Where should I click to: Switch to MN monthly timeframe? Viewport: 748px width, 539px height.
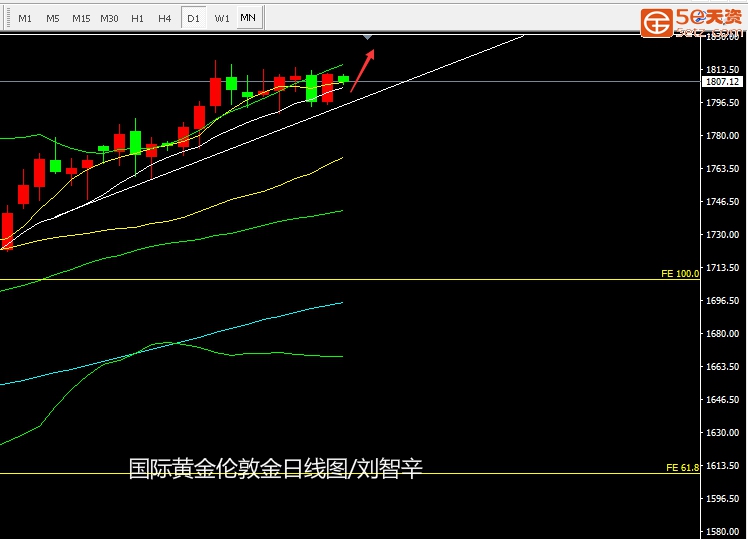(248, 18)
